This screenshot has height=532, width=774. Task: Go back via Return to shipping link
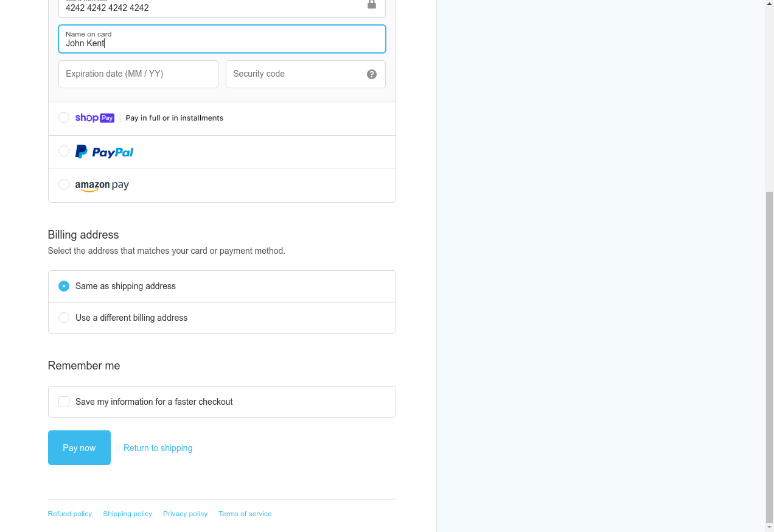(x=158, y=448)
